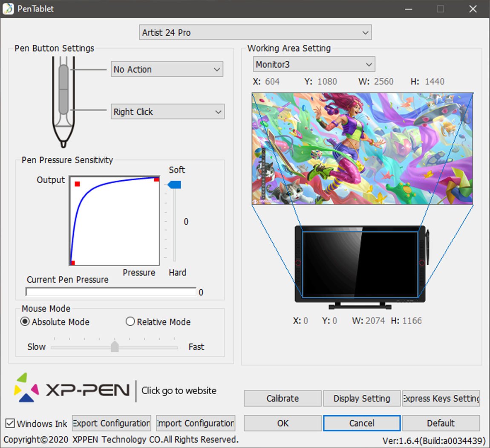Click the Current Pen Pressure bar
The width and height of the screenshot is (490, 448).
[x=111, y=292]
